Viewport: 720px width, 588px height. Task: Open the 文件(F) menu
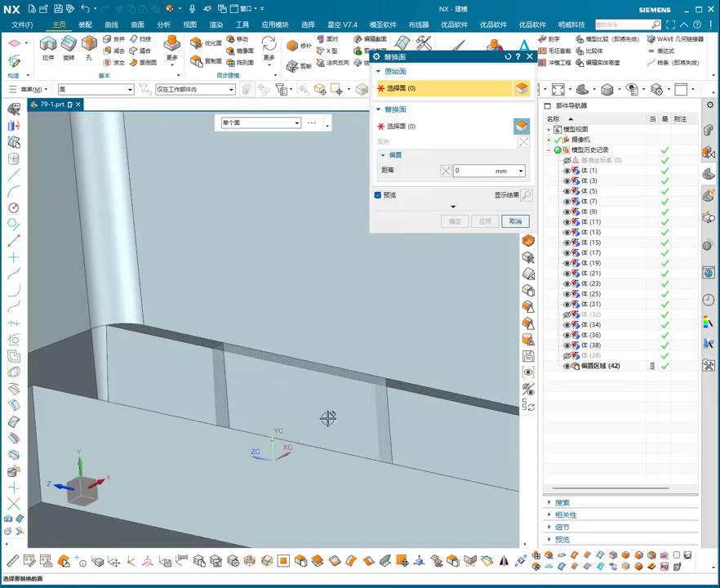click(22, 24)
